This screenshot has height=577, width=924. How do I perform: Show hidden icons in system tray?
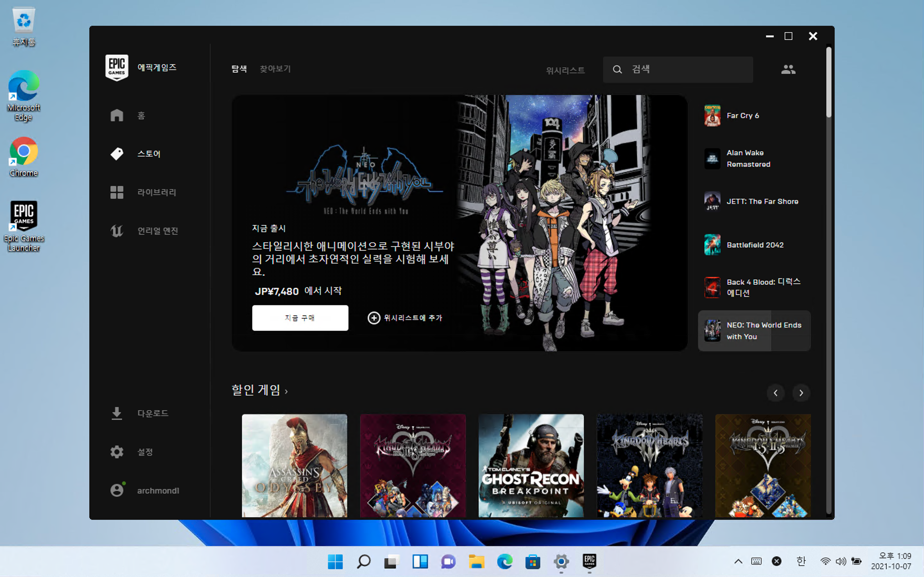point(738,561)
